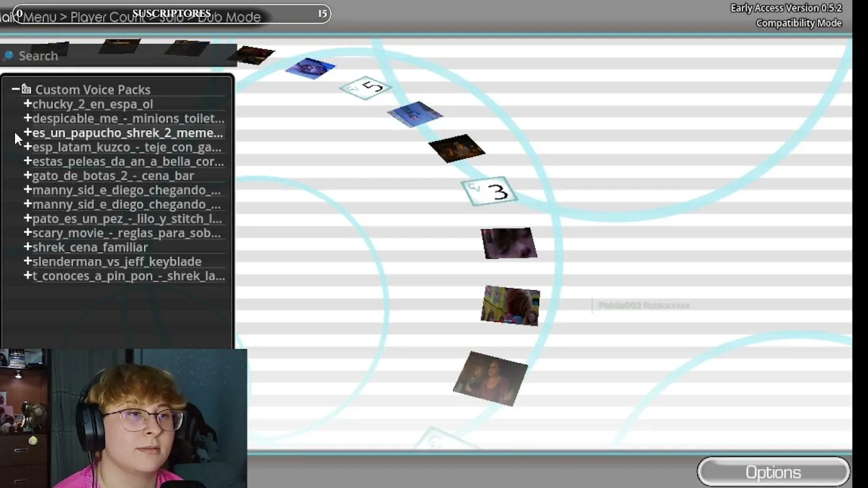Open the Options button
Image resolution: width=868 pixels, height=488 pixels.
tap(773, 472)
